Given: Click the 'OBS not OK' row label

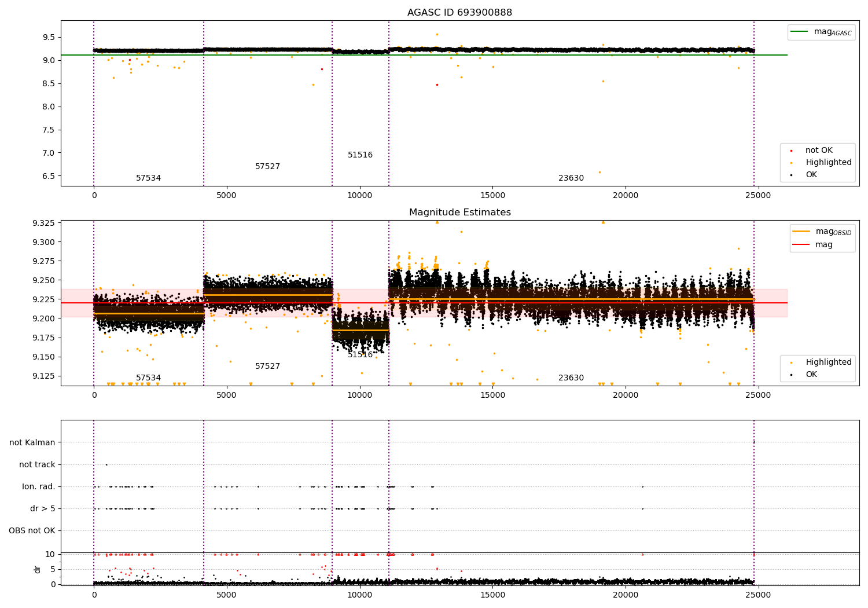Looking at the screenshot, I should (32, 530).
